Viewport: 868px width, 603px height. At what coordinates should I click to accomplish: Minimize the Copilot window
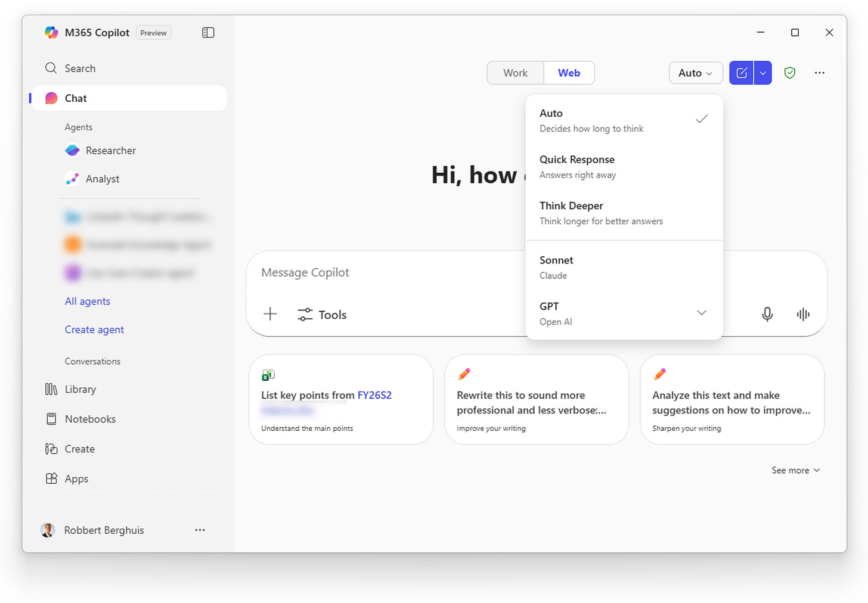click(x=761, y=32)
